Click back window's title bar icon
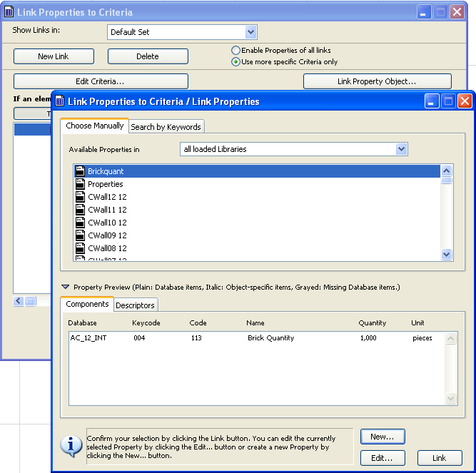The height and width of the screenshot is (473, 476). 9,12
